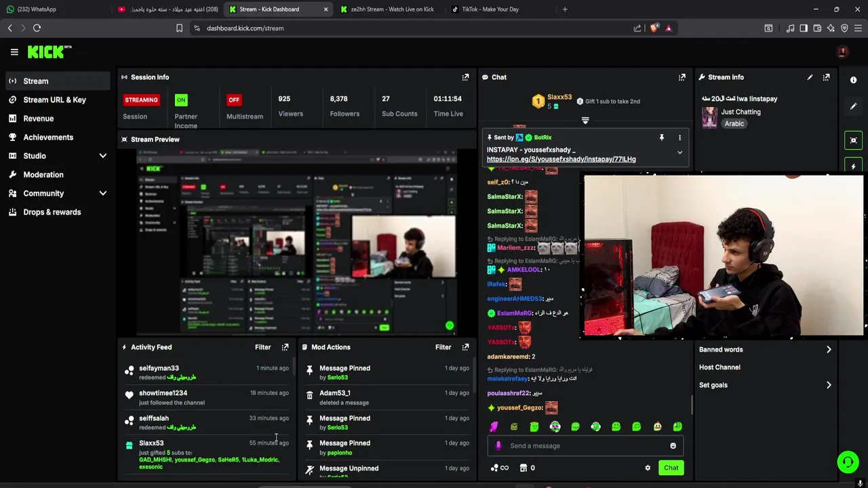Open chat settings gear icon
Screen dimensions: 868x488
pos(648,468)
